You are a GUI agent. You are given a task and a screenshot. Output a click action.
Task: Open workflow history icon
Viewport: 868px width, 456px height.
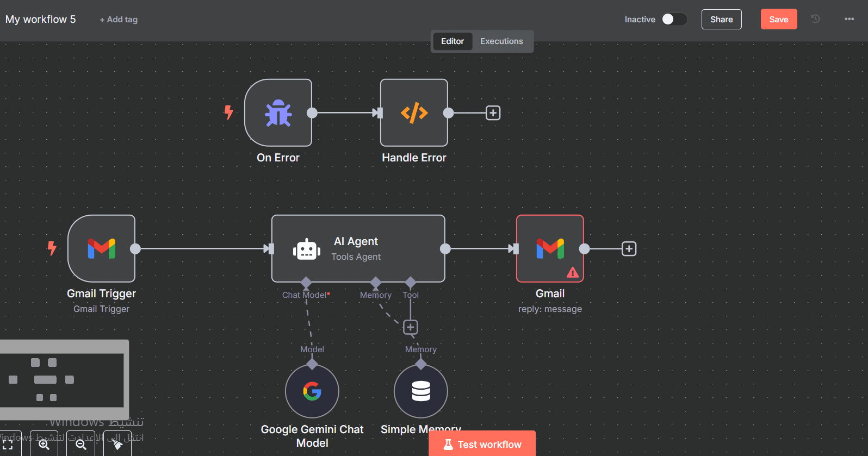(815, 19)
